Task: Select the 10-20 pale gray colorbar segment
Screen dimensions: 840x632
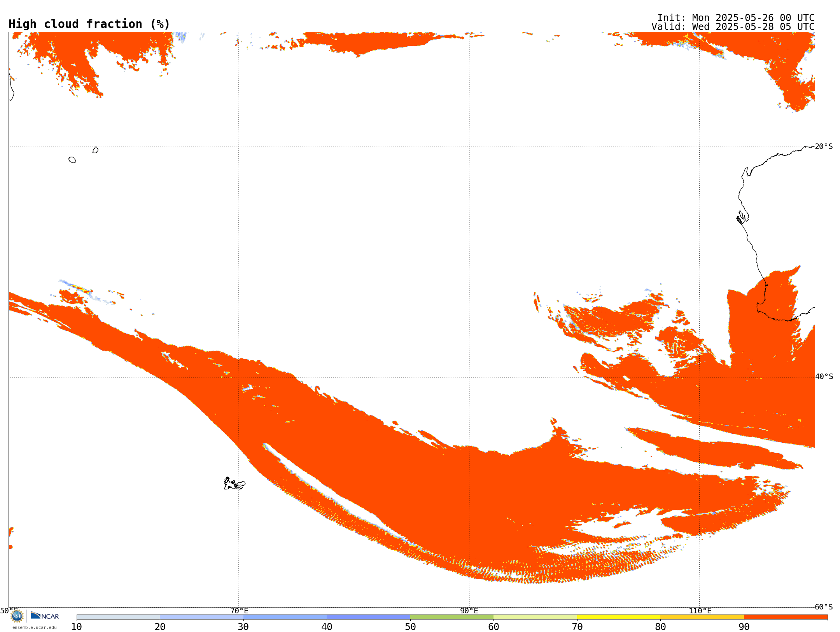Action: pos(118,617)
